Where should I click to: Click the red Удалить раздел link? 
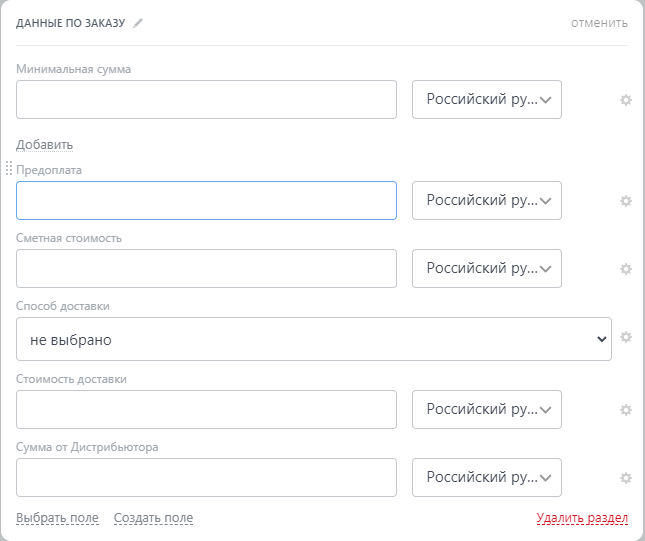coord(582,518)
